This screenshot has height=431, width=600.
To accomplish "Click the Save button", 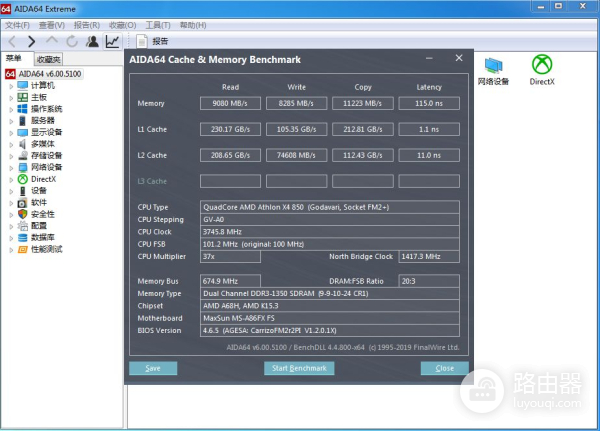I will coord(153,368).
